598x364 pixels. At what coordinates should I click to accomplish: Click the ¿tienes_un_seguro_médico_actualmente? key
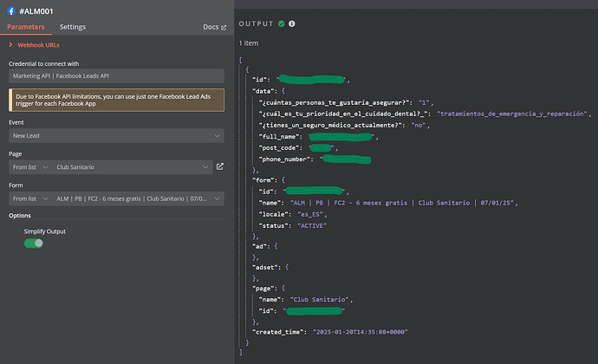pyautogui.click(x=330, y=125)
